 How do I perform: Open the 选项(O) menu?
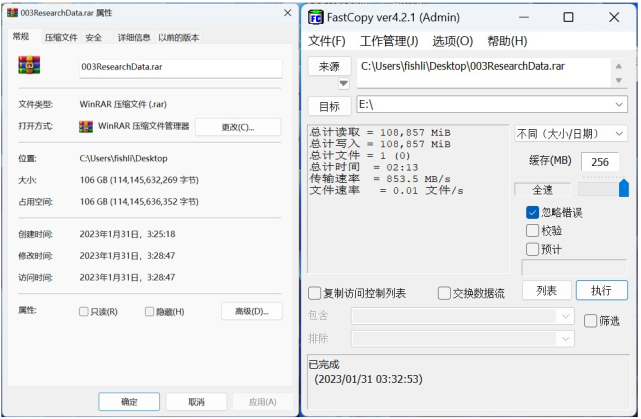pos(453,41)
